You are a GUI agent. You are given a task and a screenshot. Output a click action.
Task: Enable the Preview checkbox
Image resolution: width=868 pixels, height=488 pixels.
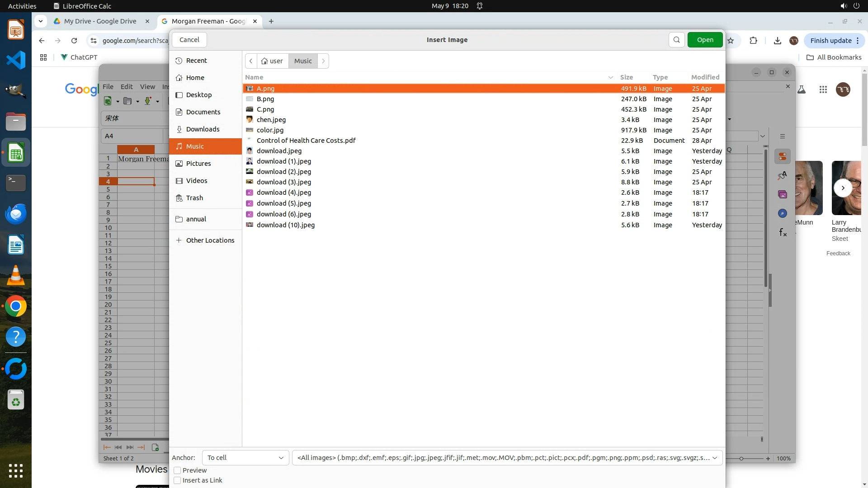(x=178, y=470)
